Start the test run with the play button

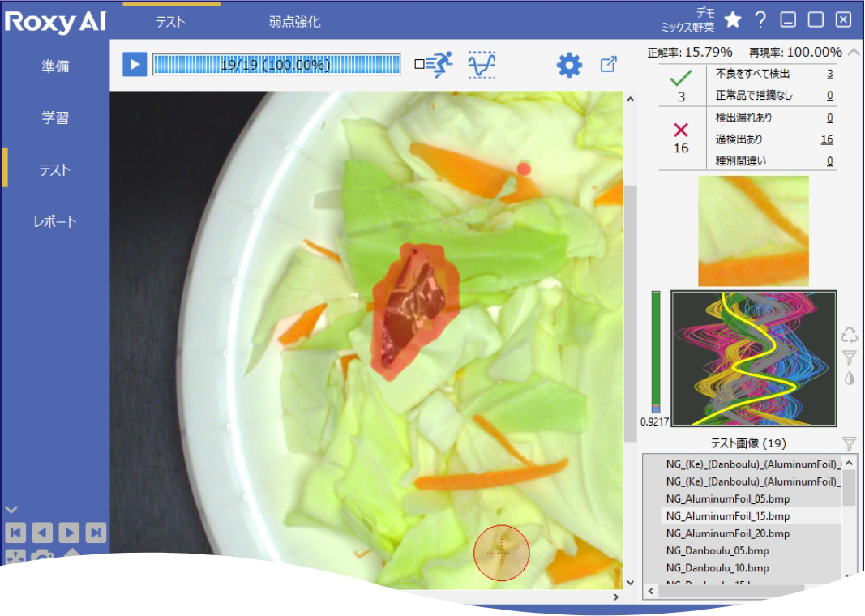(x=135, y=65)
